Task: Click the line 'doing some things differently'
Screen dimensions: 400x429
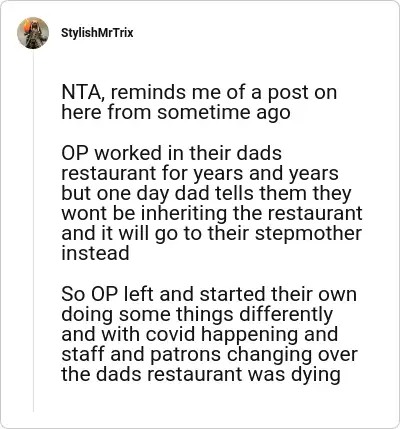Action: click(197, 314)
